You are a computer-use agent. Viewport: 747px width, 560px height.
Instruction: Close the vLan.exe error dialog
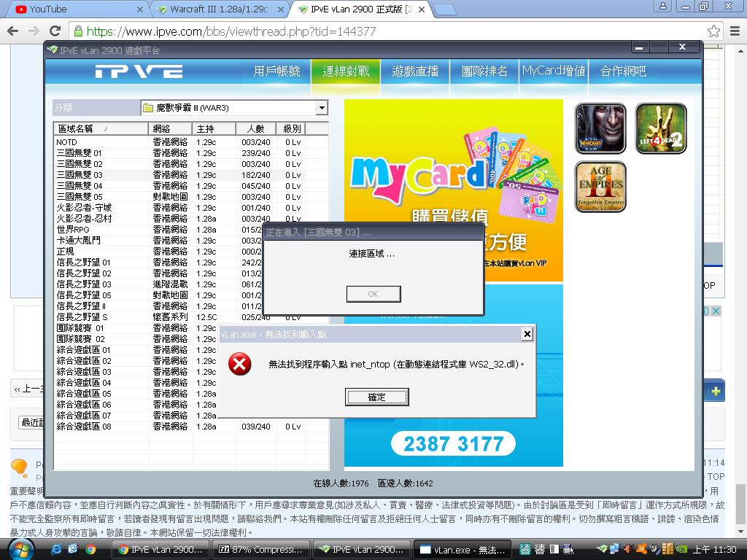(x=527, y=334)
